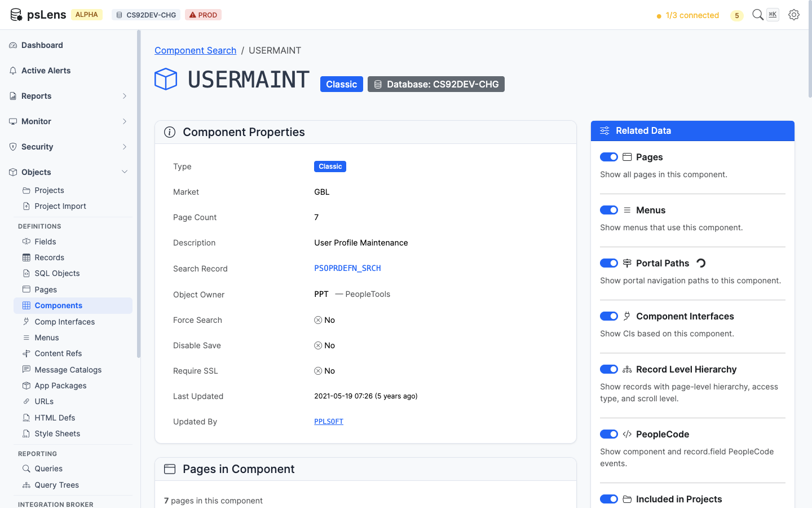This screenshot has height=508, width=812.
Task: Click the Query Trees hierarchy icon
Action: pos(27,485)
